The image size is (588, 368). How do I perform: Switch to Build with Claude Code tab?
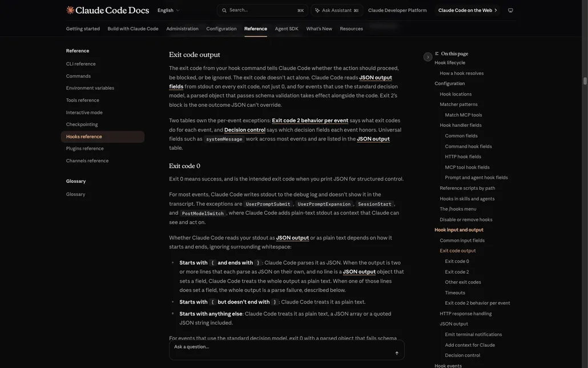pyautogui.click(x=133, y=29)
